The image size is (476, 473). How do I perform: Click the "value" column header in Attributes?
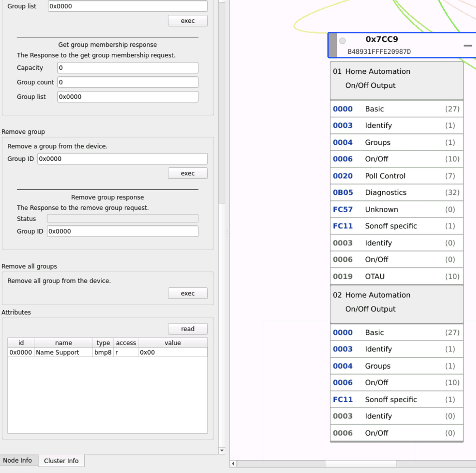click(x=172, y=343)
